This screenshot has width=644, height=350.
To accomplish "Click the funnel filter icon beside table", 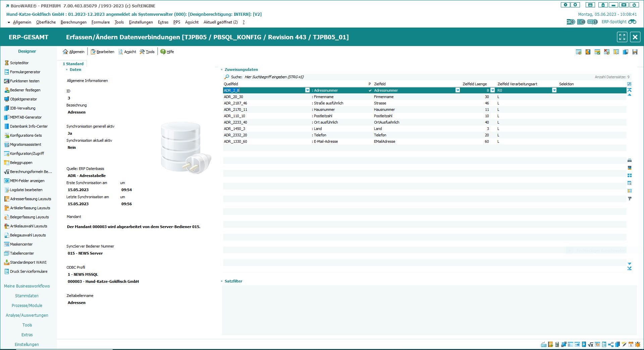I will point(630,199).
